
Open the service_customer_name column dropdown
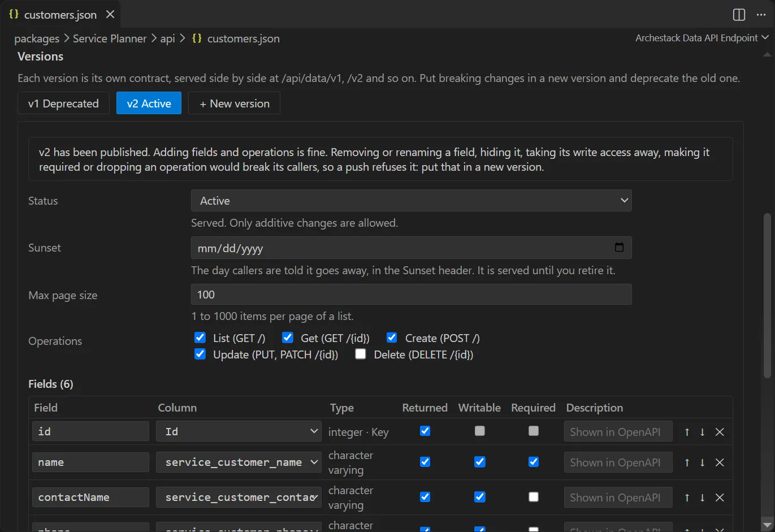pyautogui.click(x=239, y=462)
